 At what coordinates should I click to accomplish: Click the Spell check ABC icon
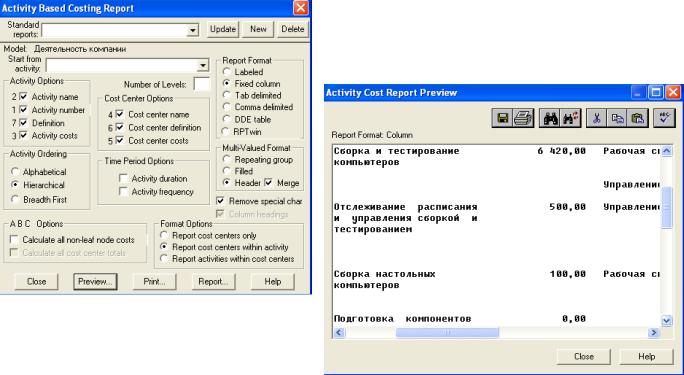coord(664,118)
